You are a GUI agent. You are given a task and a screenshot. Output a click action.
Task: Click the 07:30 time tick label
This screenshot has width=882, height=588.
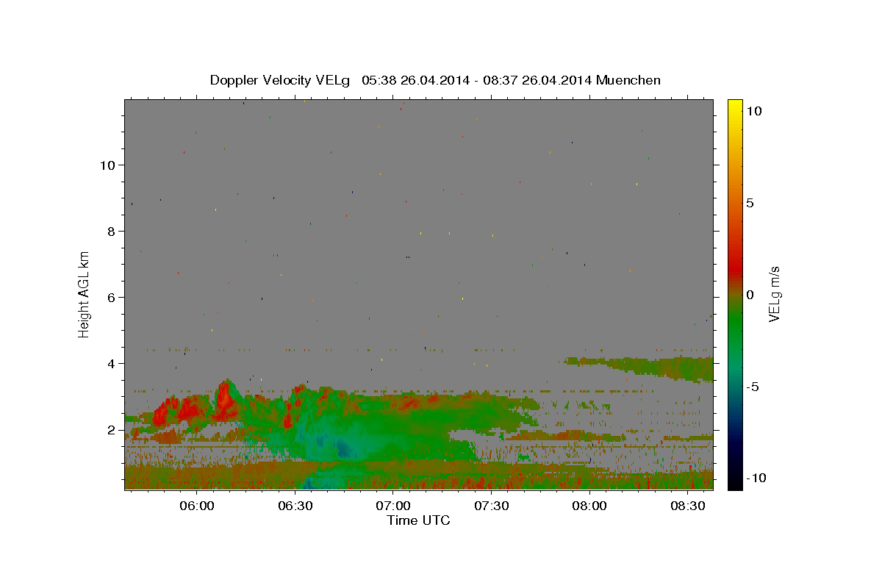click(491, 506)
